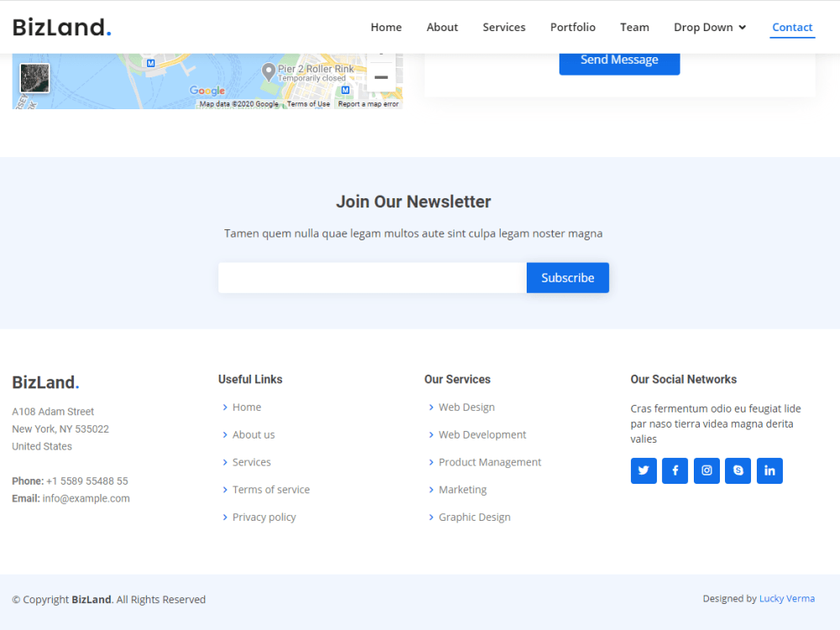The height and width of the screenshot is (630, 840).
Task: Click the map zoom out minus button
Action: (x=381, y=77)
